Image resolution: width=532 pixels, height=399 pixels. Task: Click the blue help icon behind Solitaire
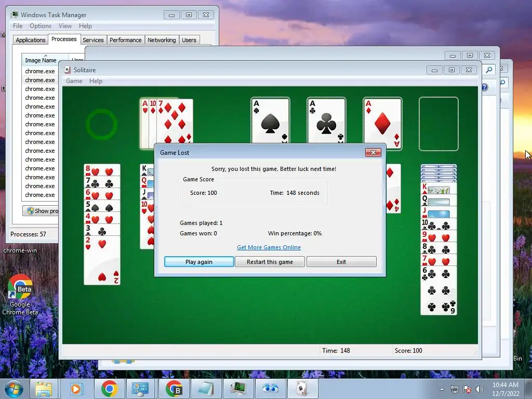[x=485, y=87]
